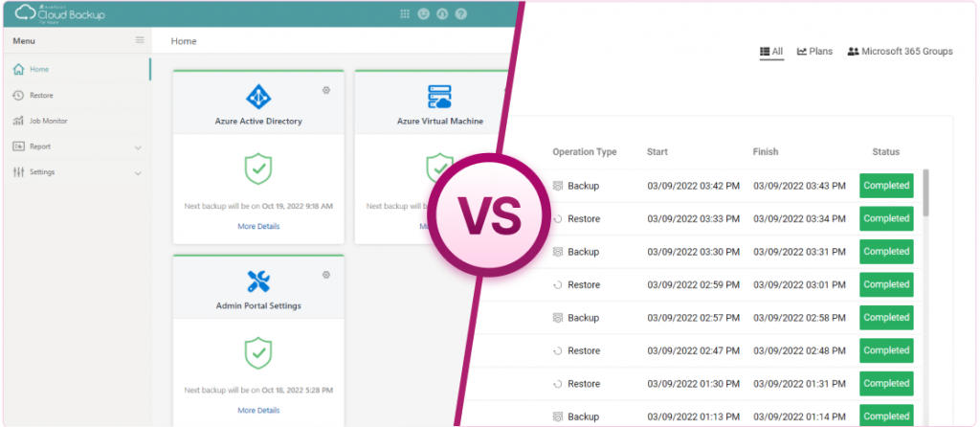Click the Home house icon in sidebar
Image resolution: width=980 pixels, height=427 pixels.
(x=19, y=69)
